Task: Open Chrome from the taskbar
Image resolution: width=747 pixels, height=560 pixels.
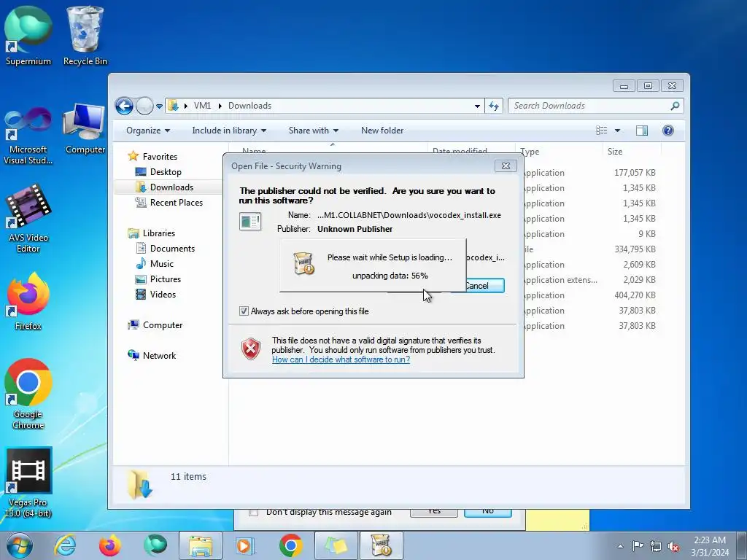Action: pos(290,545)
